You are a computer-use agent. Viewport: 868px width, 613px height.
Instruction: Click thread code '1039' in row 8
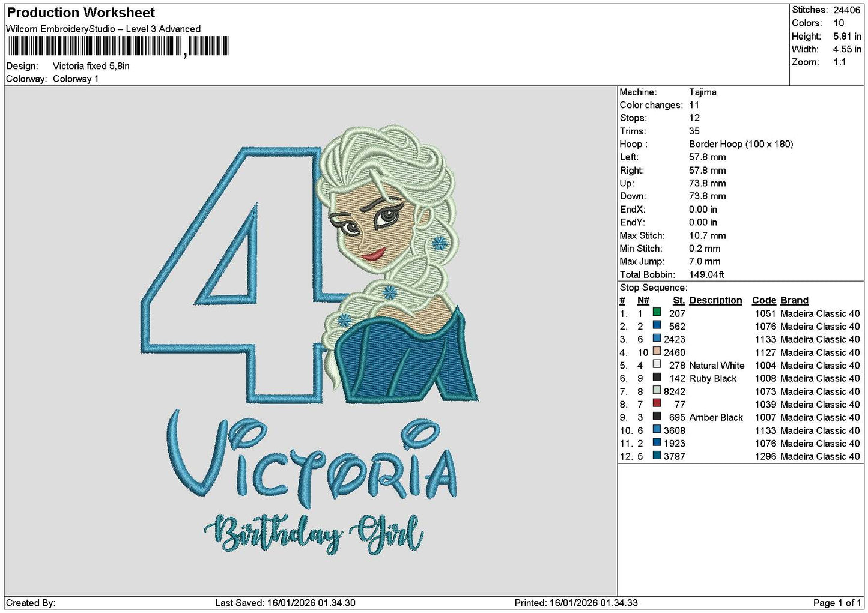(x=765, y=404)
